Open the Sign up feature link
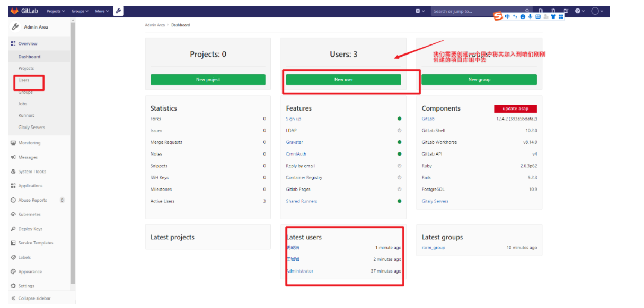The height and width of the screenshot is (308, 644). pyautogui.click(x=294, y=119)
